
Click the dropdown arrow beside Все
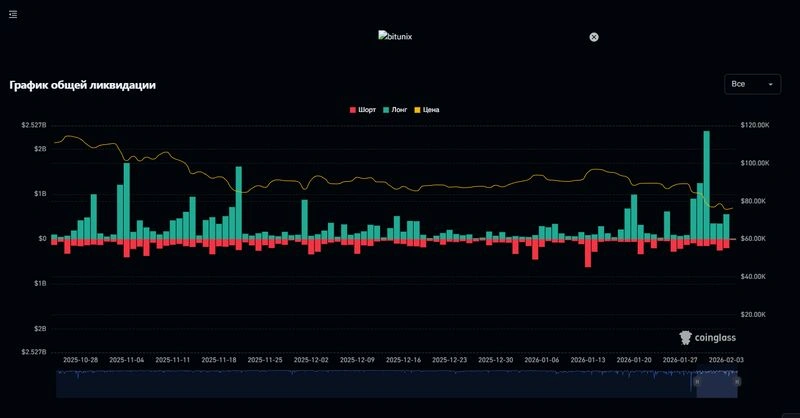point(770,84)
